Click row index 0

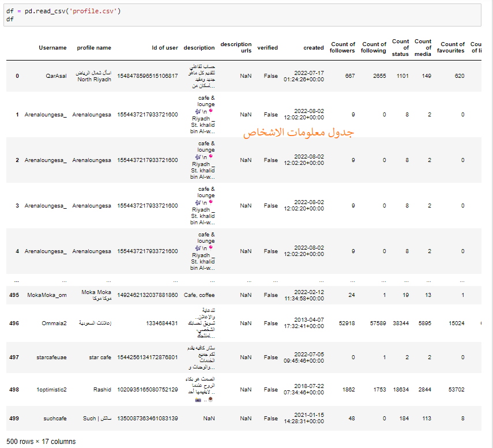tap(17, 76)
